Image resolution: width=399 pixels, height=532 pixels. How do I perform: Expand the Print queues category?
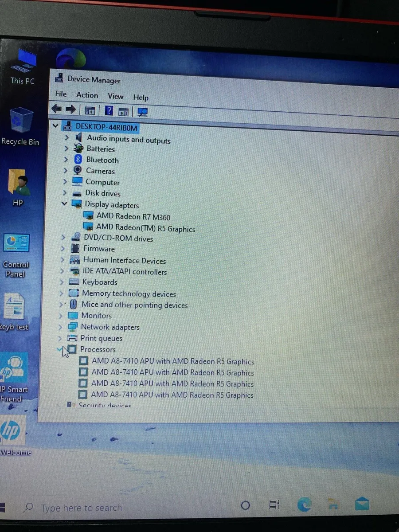[x=60, y=338]
